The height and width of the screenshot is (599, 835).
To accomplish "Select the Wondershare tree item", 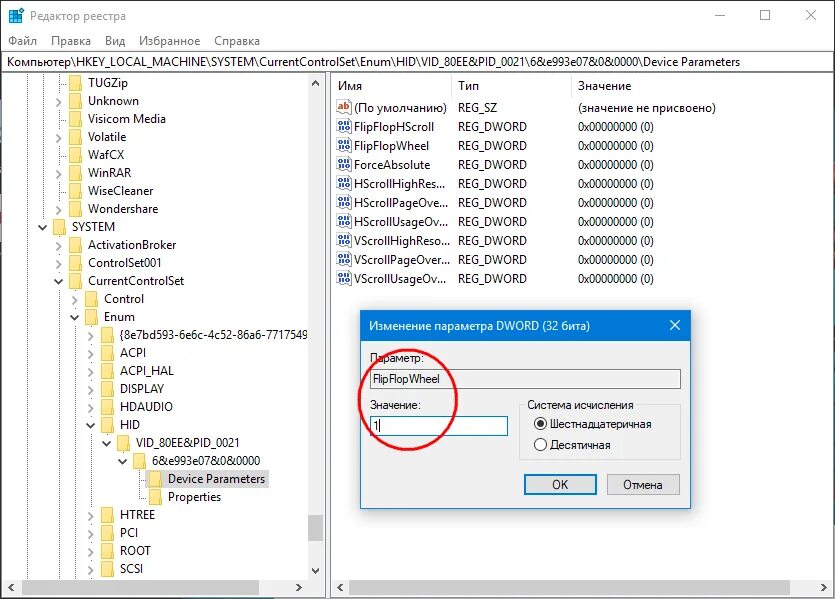I will (123, 209).
